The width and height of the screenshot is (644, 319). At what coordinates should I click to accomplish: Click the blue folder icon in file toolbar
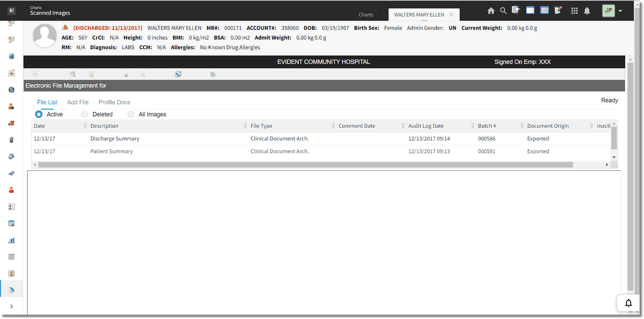click(x=213, y=74)
